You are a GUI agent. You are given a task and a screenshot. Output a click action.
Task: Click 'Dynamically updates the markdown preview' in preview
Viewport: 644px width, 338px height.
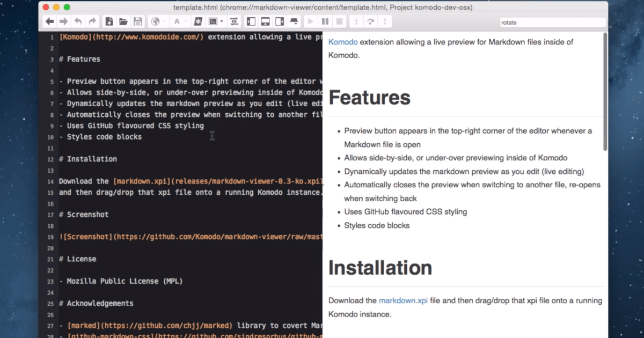(x=464, y=171)
